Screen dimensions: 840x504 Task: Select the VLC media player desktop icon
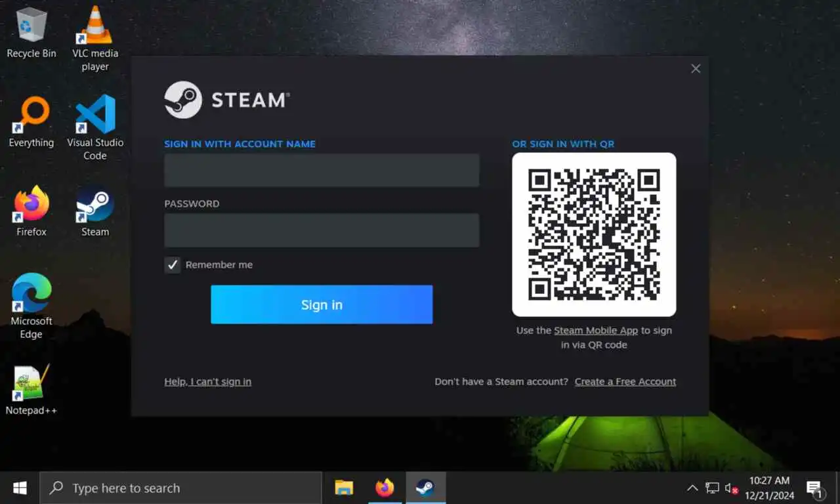pos(95,38)
